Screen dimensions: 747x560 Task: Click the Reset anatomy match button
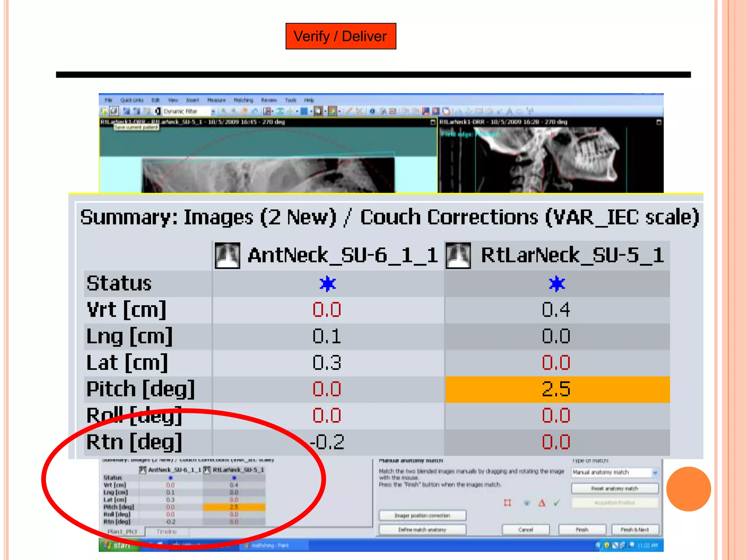pyautogui.click(x=615, y=489)
